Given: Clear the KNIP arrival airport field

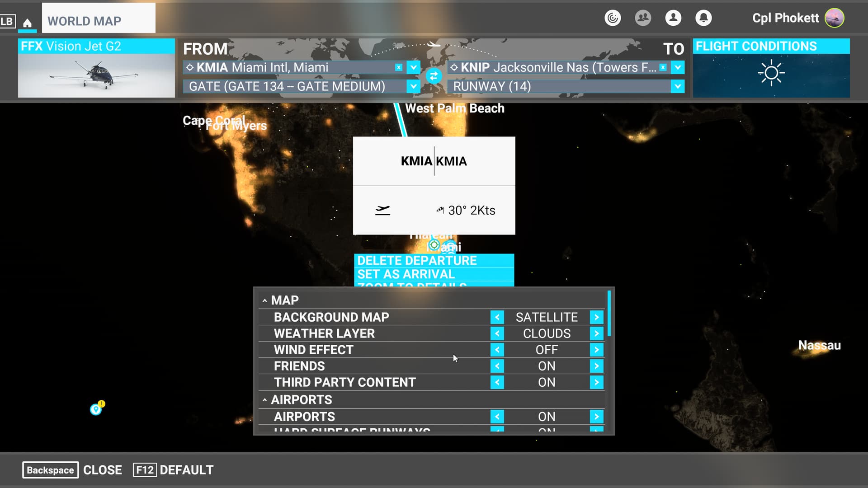Looking at the screenshot, I should coord(663,67).
